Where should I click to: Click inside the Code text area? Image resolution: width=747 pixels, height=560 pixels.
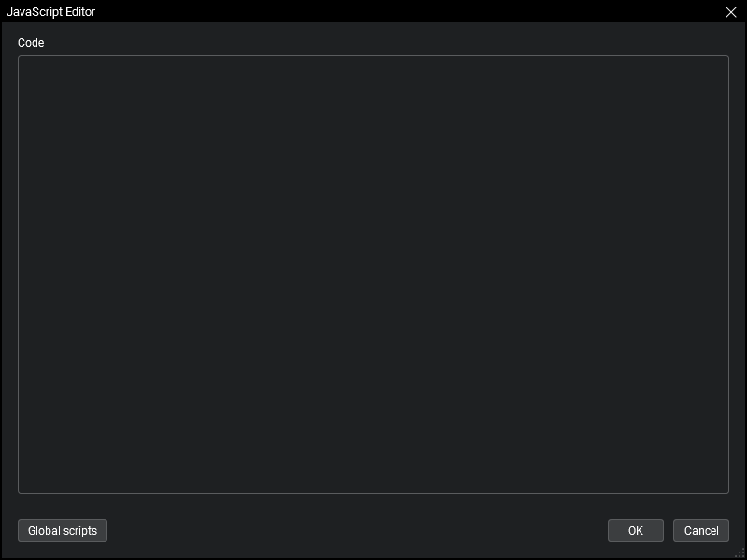click(x=373, y=274)
